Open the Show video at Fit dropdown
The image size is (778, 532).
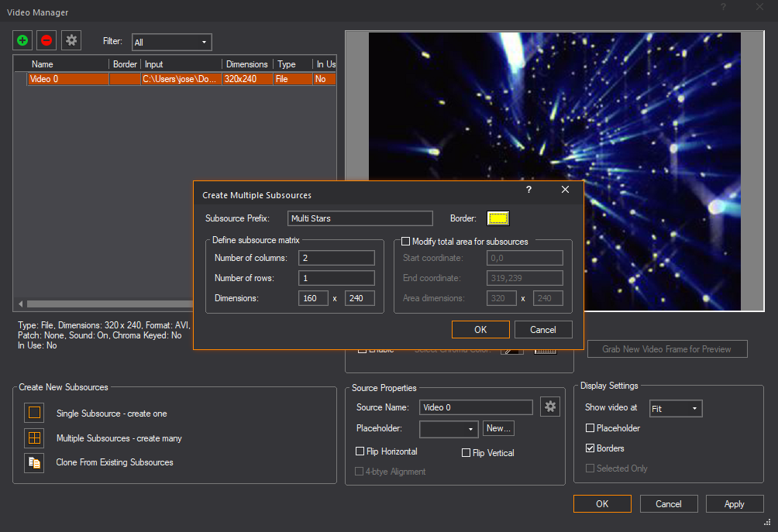676,408
